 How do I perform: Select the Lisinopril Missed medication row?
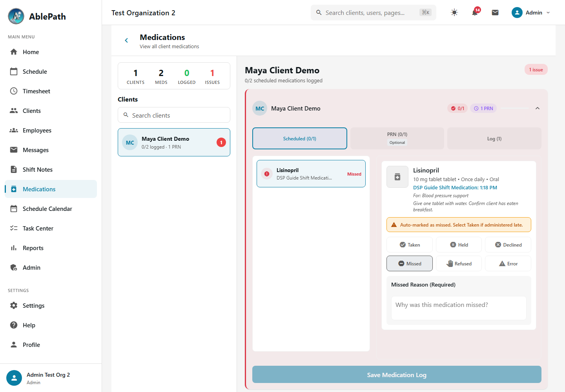[x=311, y=174]
